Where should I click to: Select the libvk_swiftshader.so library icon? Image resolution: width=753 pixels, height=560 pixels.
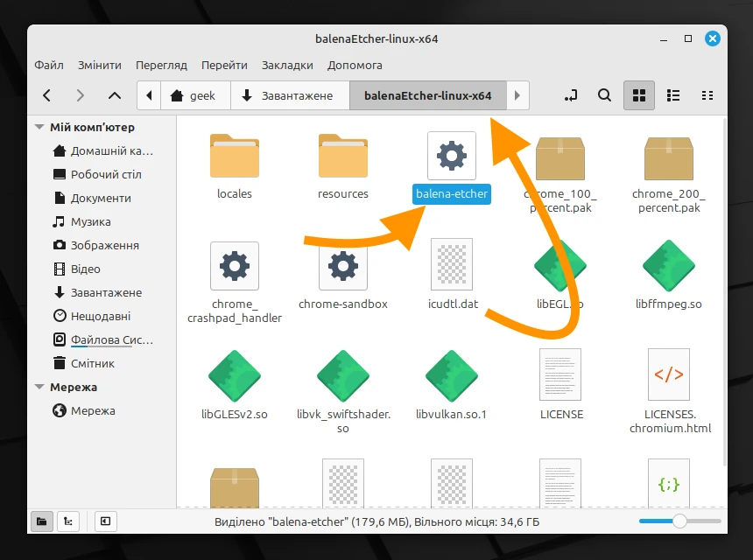pyautogui.click(x=343, y=375)
